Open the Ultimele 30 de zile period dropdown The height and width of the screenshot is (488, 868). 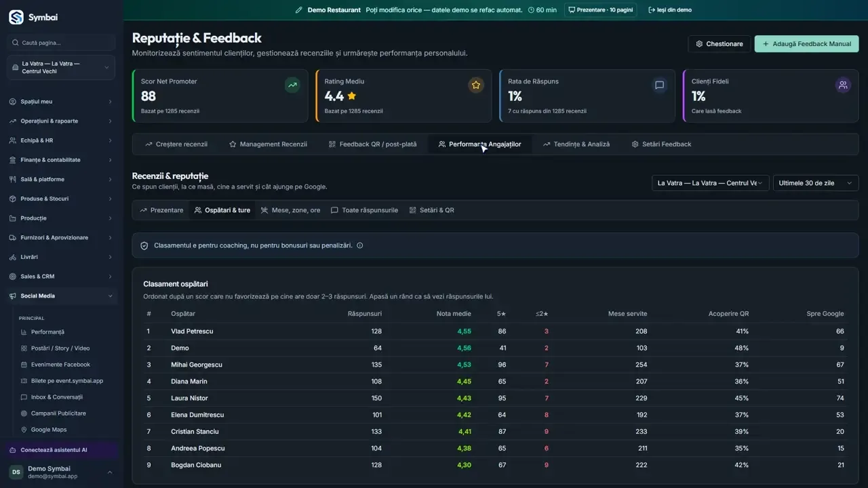pos(816,183)
